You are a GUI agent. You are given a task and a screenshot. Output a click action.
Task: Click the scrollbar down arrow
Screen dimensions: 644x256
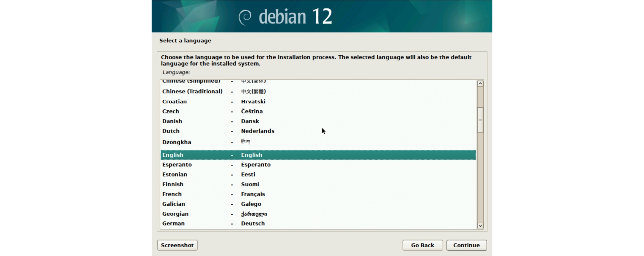point(480,226)
